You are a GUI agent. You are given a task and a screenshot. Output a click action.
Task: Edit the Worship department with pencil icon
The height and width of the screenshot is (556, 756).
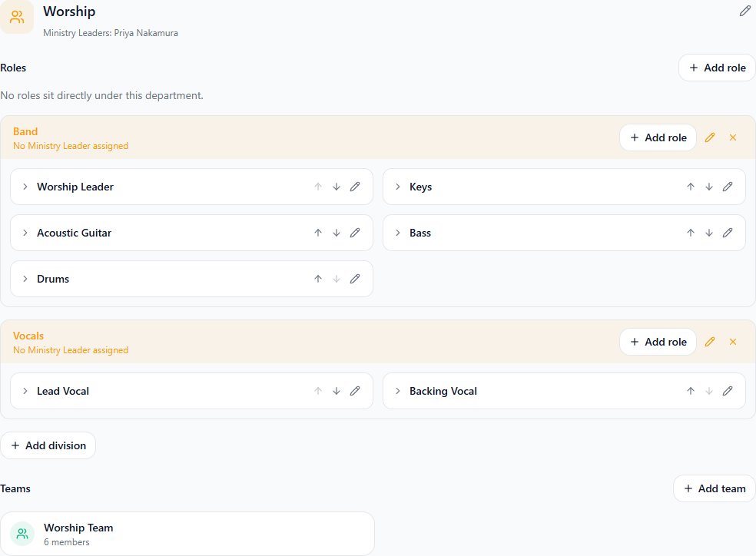(745, 11)
